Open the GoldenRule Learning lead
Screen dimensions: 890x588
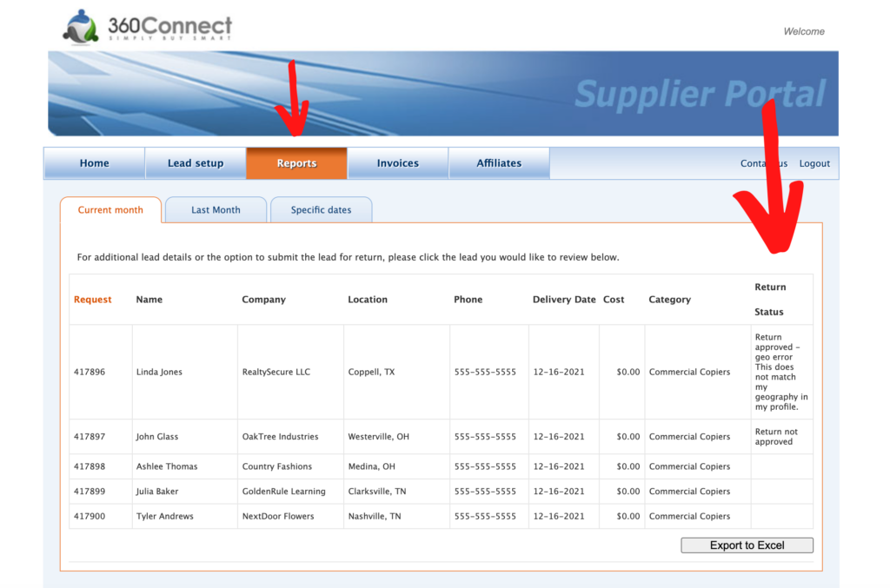click(283, 492)
